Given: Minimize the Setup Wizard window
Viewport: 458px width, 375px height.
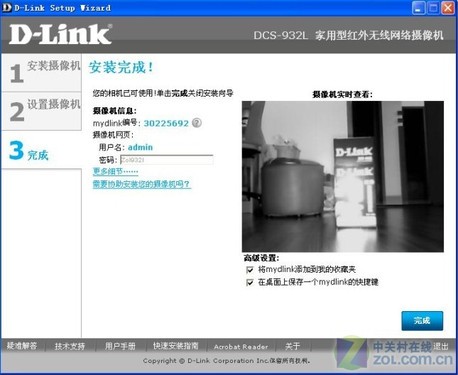Looking at the screenshot, I should tap(418, 7).
